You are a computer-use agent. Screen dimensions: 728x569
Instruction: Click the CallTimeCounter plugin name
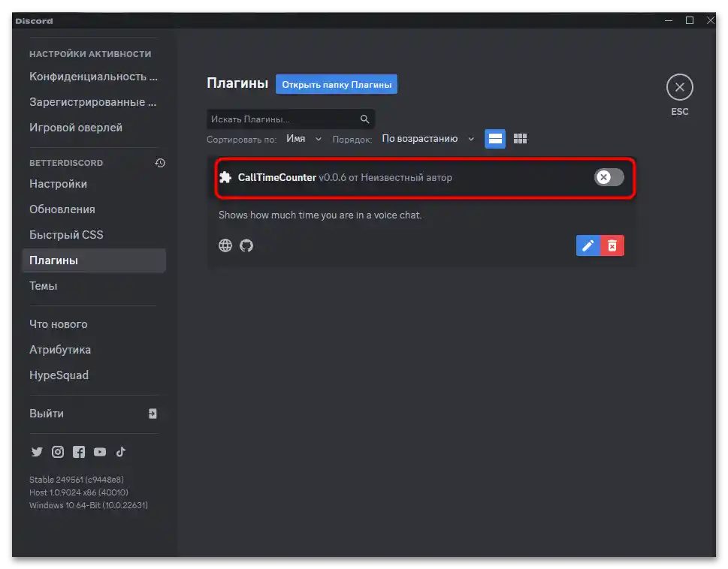[x=276, y=177]
